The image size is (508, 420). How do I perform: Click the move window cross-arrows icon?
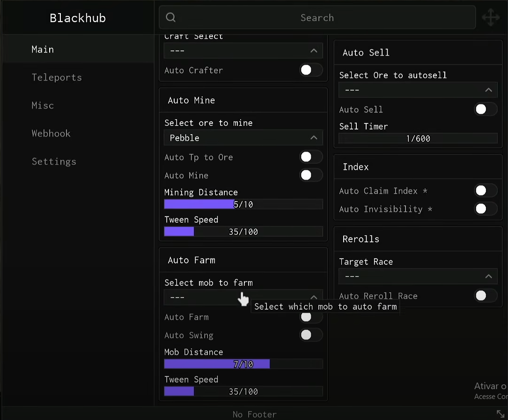(x=491, y=18)
